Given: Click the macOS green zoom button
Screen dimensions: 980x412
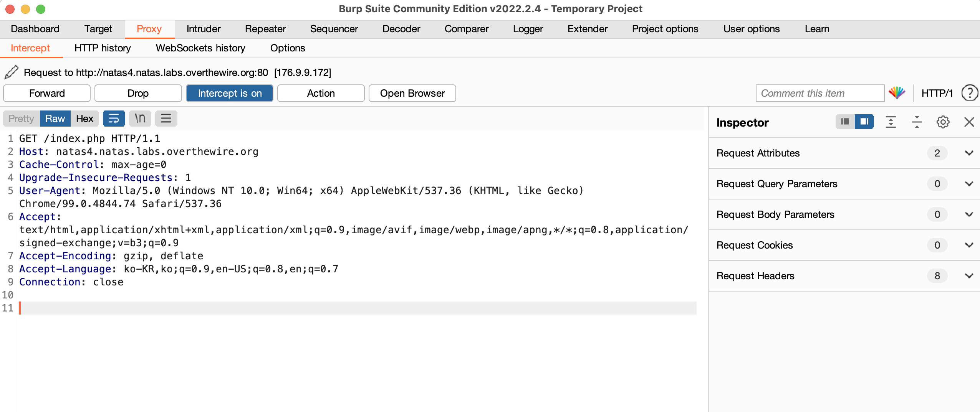Looking at the screenshot, I should [41, 9].
